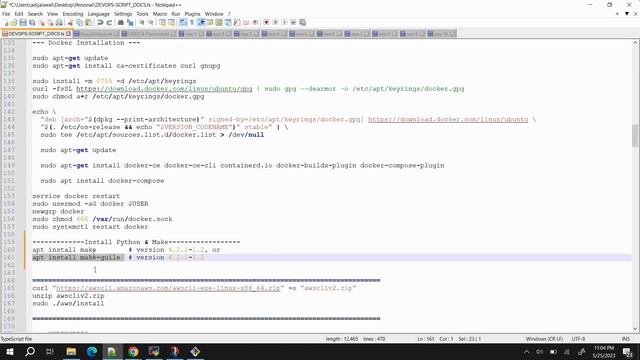640x360 pixels.
Task: Open Microsoft Edge from taskbar
Action: (x=91, y=351)
